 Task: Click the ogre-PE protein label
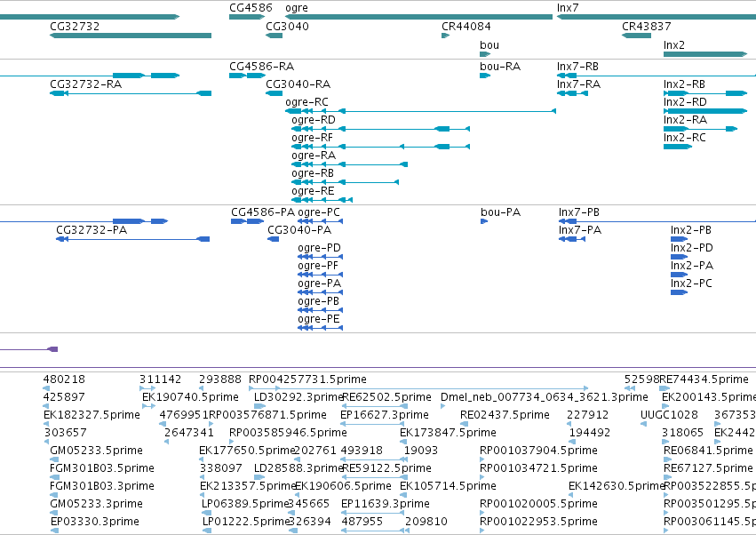click(319, 319)
